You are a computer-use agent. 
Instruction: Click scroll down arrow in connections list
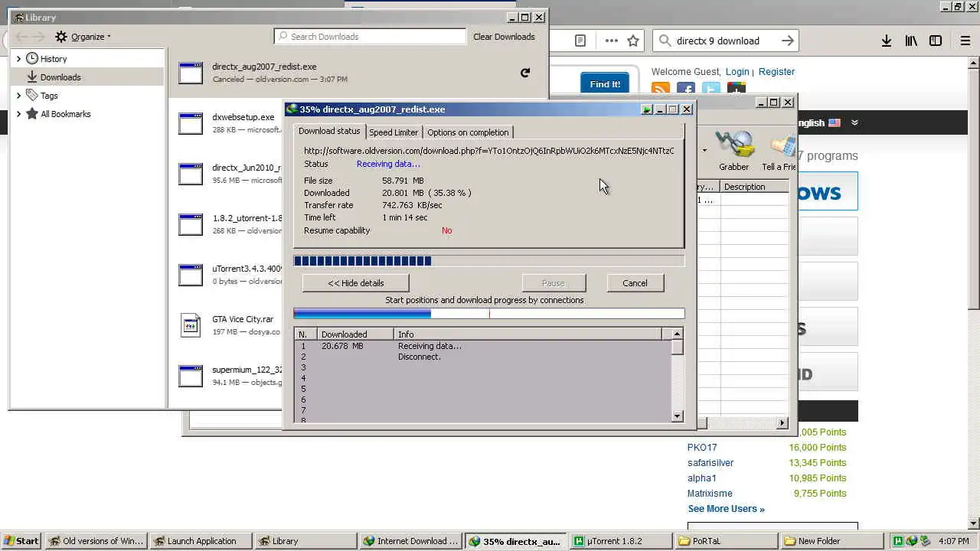coord(677,416)
